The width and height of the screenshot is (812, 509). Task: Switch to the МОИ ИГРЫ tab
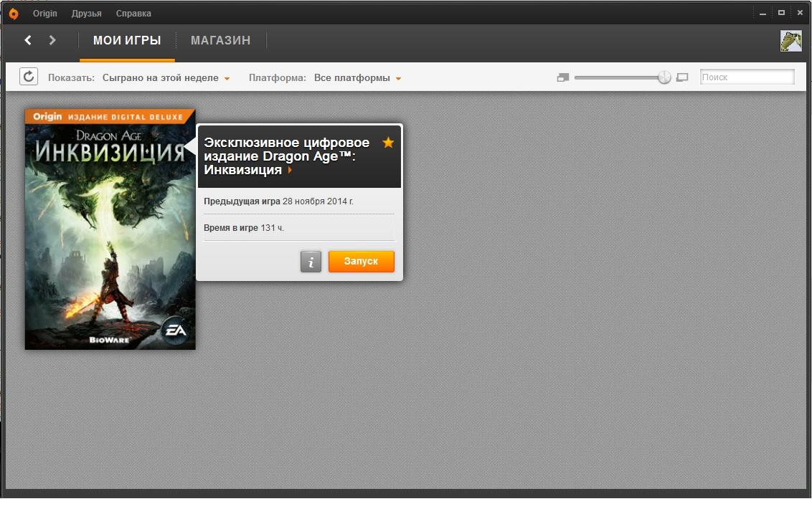[127, 40]
